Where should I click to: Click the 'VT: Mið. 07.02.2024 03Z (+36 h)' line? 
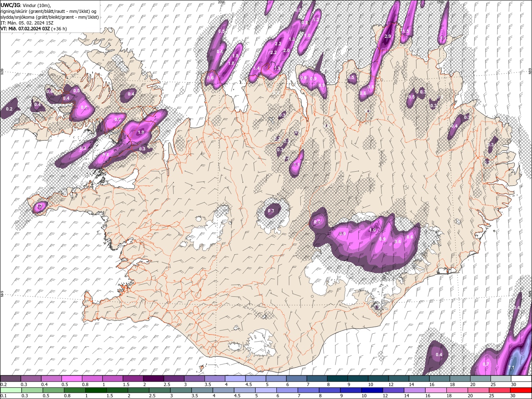point(34,29)
